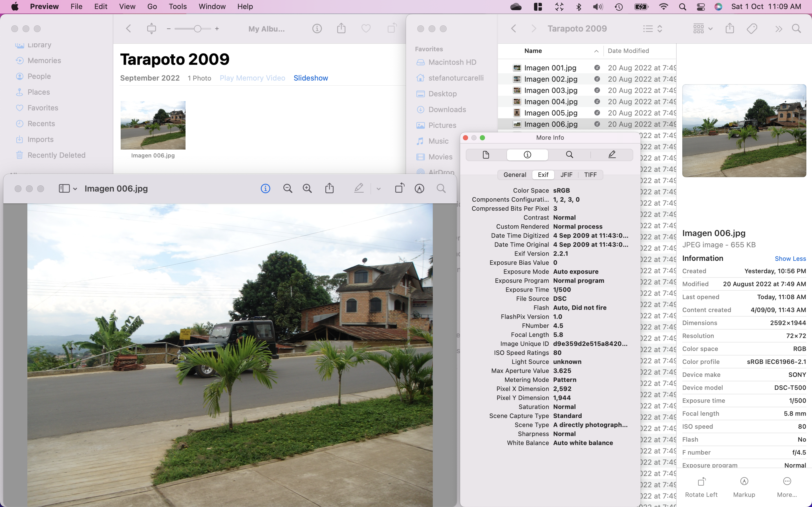
Task: Open the pencil edit tab in More Info
Action: coord(612,155)
